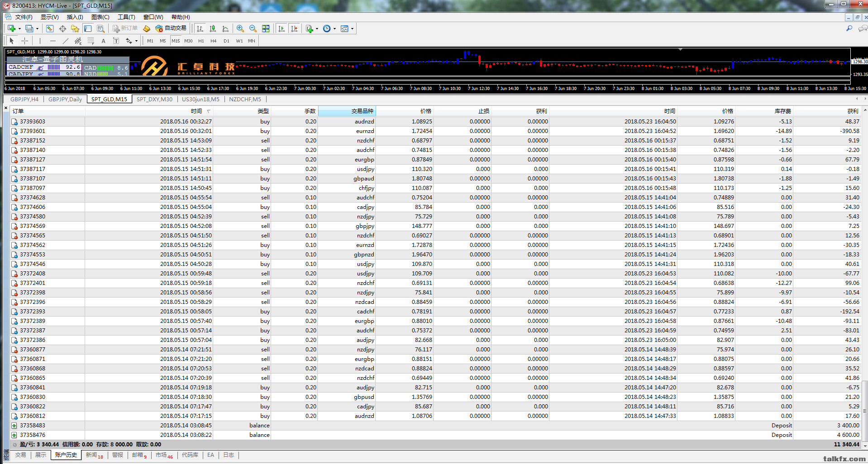Switch timeframe to M5
Image resolution: width=868 pixels, height=464 pixels.
163,41
